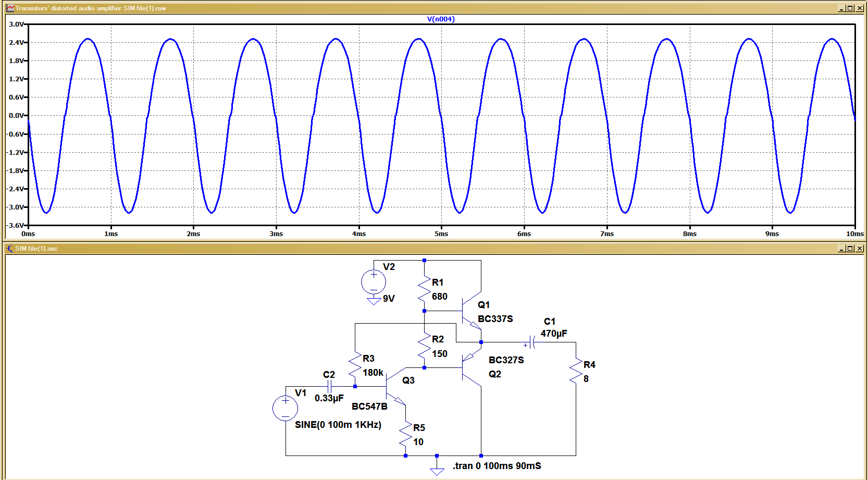Click the ground symbol under V2

click(374, 301)
